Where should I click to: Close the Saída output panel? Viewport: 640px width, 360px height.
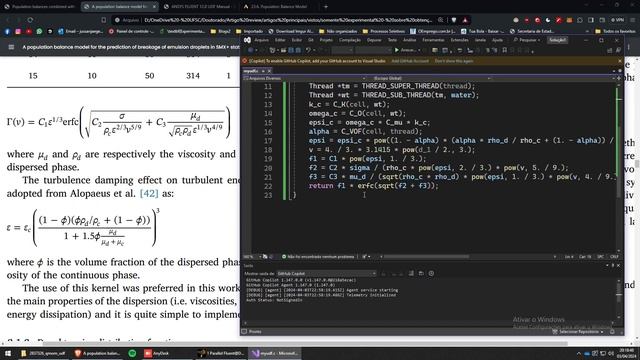[618, 265]
